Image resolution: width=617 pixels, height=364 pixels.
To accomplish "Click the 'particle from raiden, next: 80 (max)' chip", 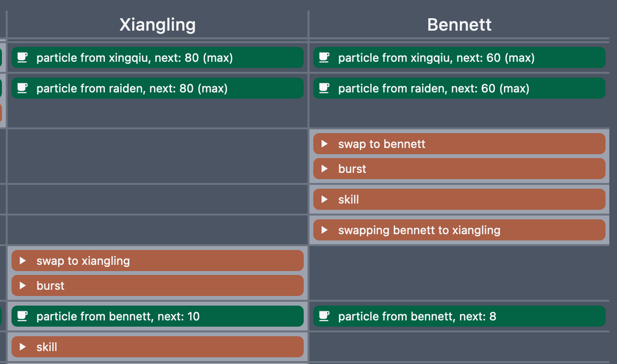I will point(157,88).
